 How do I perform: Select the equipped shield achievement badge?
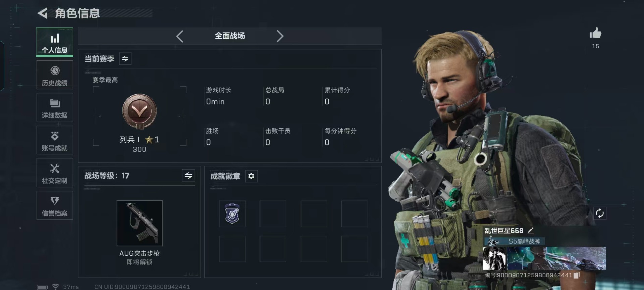tap(232, 214)
